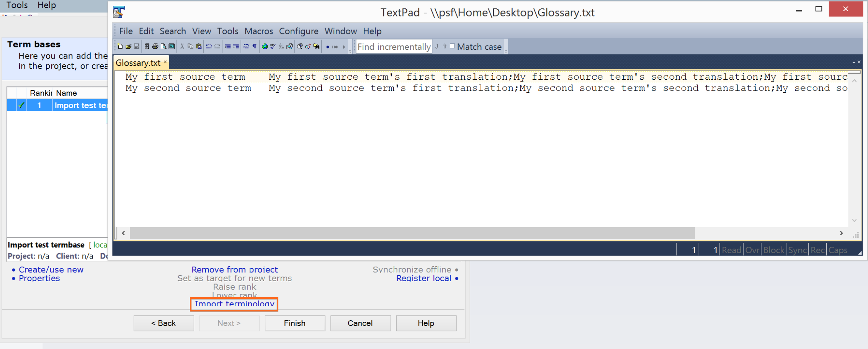Open the Macros menu
This screenshot has width=868, height=349.
(x=258, y=31)
